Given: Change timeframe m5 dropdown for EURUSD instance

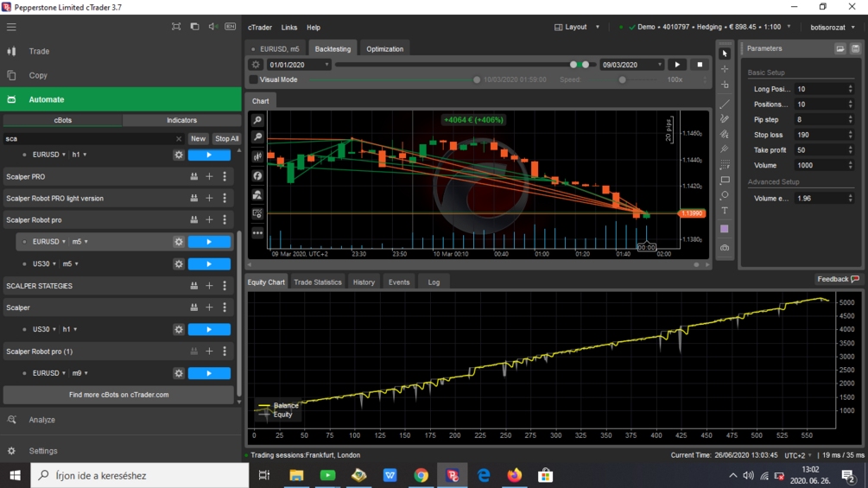Looking at the screenshot, I should tap(80, 242).
